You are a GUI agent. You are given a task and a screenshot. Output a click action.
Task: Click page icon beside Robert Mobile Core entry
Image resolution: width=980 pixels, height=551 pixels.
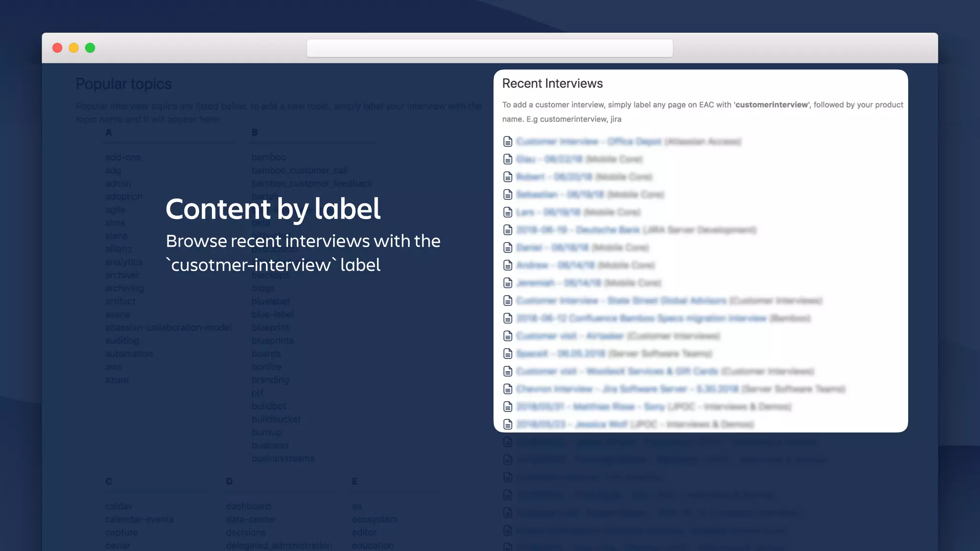tap(508, 177)
